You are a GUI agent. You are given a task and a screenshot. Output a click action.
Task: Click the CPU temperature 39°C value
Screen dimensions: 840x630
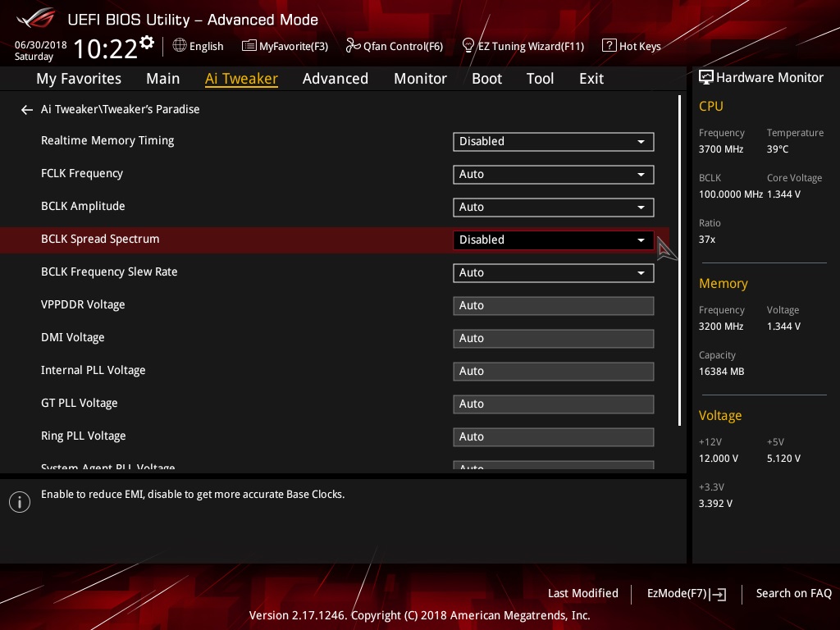coord(778,149)
